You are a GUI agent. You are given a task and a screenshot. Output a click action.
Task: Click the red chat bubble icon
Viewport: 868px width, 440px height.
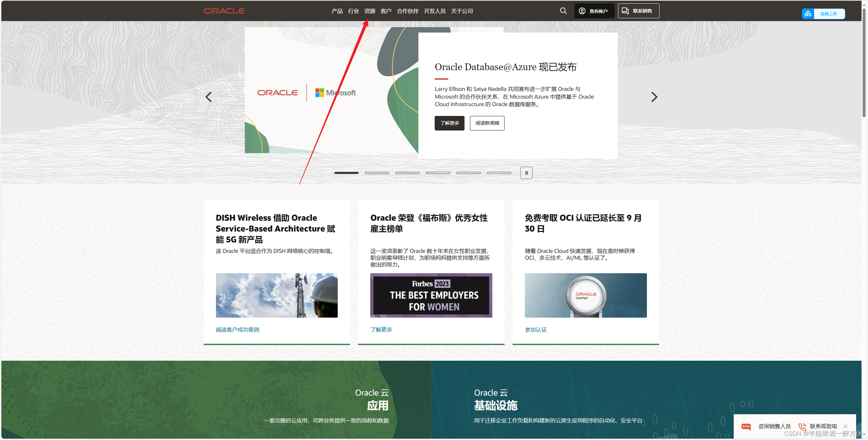coord(746,426)
